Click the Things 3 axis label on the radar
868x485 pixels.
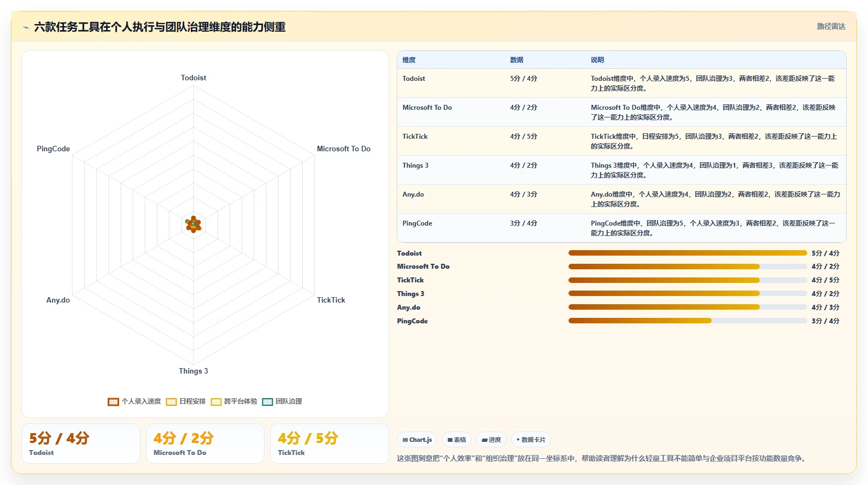193,371
